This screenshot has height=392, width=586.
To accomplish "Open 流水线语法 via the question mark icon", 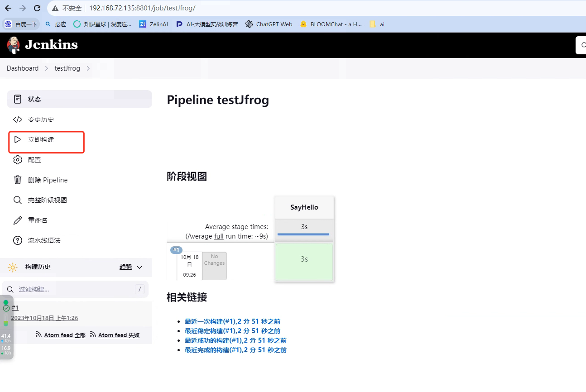I will (x=17, y=240).
